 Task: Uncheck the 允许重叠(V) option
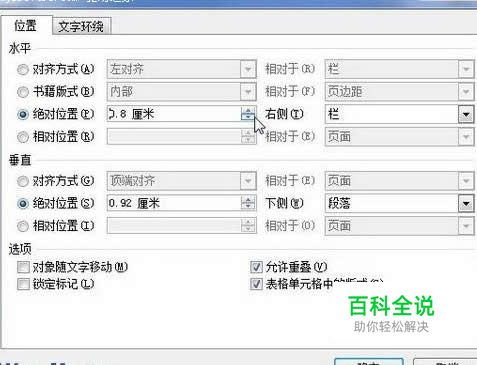pos(256,267)
